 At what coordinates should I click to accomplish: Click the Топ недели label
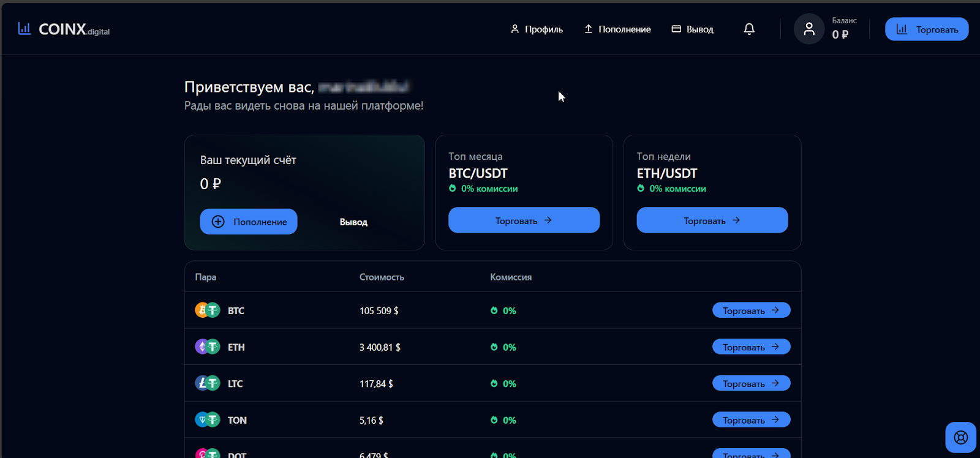pyautogui.click(x=663, y=156)
